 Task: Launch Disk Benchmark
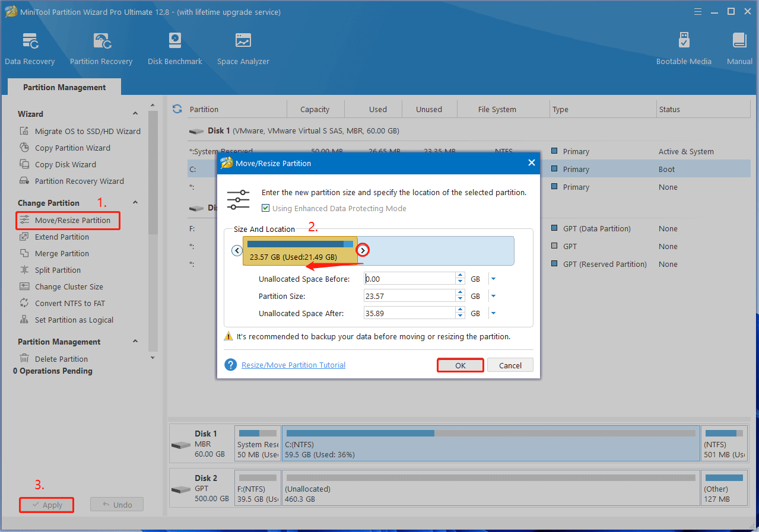175,49
